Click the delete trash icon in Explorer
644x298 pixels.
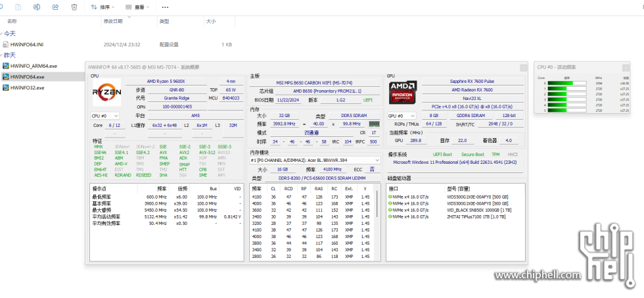coord(74,7)
